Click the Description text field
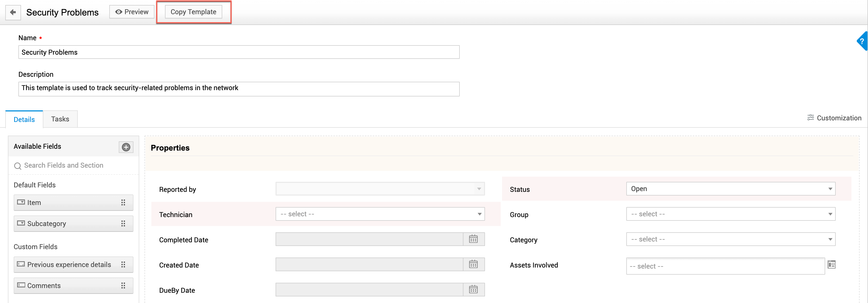The image size is (868, 303). pyautogui.click(x=239, y=89)
